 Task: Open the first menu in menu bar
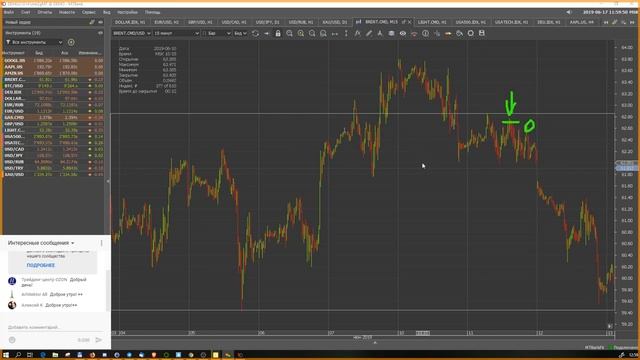click(9, 12)
